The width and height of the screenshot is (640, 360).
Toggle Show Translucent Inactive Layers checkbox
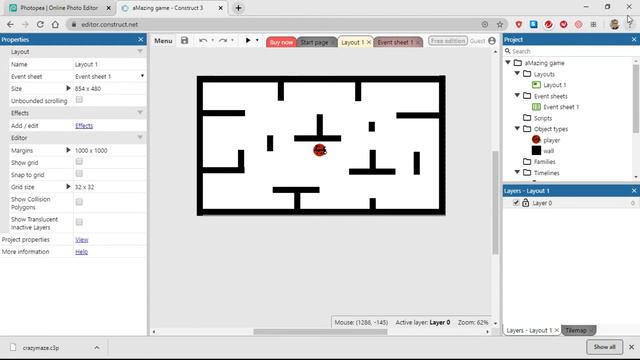click(79, 222)
